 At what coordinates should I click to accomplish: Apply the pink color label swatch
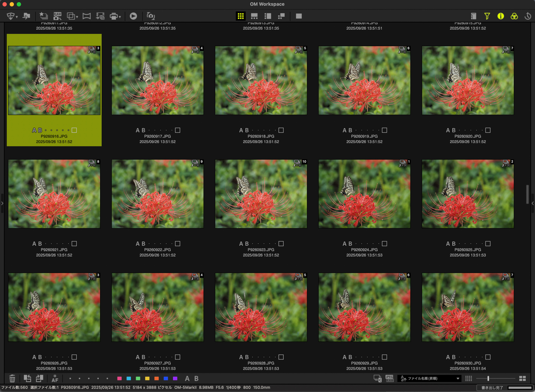pyautogui.click(x=119, y=378)
